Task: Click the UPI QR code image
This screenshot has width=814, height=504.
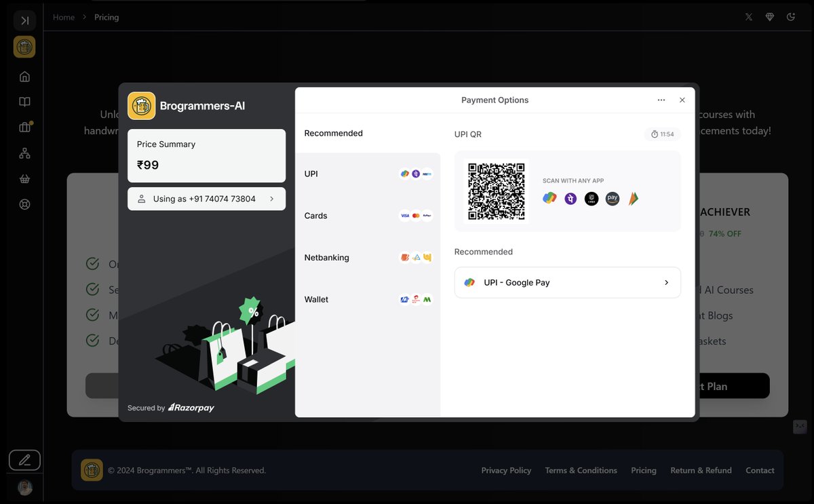Action: coord(497,191)
